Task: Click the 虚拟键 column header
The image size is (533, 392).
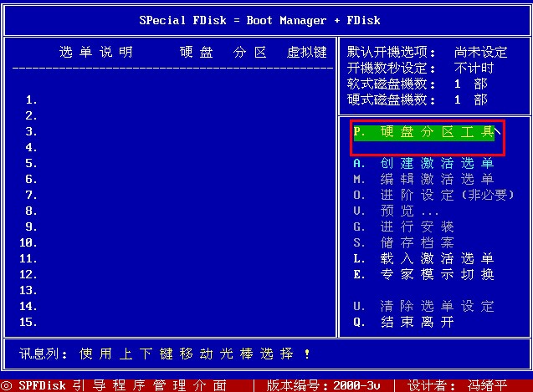Action: 306,52
